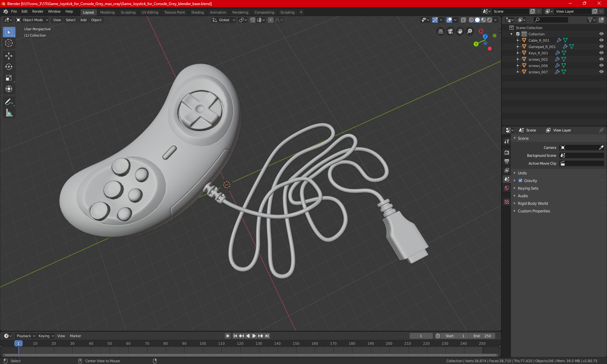
Task: Select the Select Box tool
Action: [9, 32]
